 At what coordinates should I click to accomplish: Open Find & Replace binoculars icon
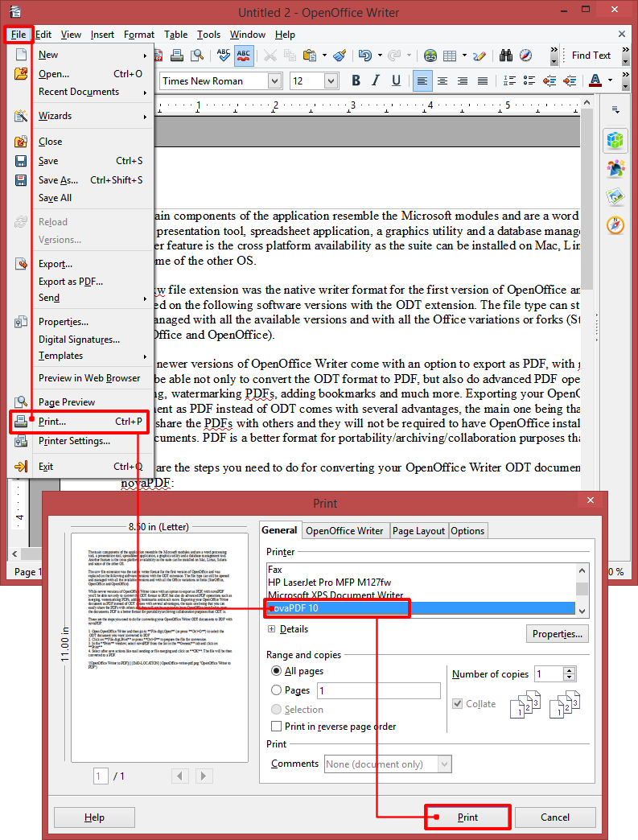[506, 56]
